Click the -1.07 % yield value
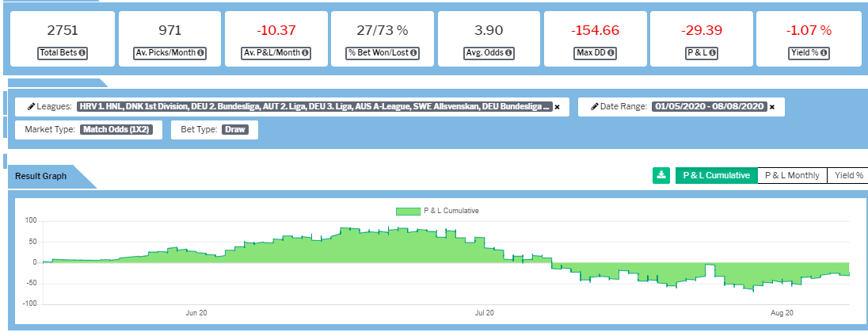This screenshot has width=868, height=336. [x=809, y=30]
